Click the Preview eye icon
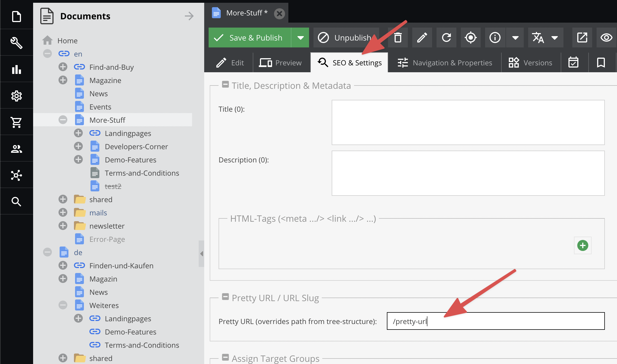This screenshot has height=364, width=617. (606, 38)
